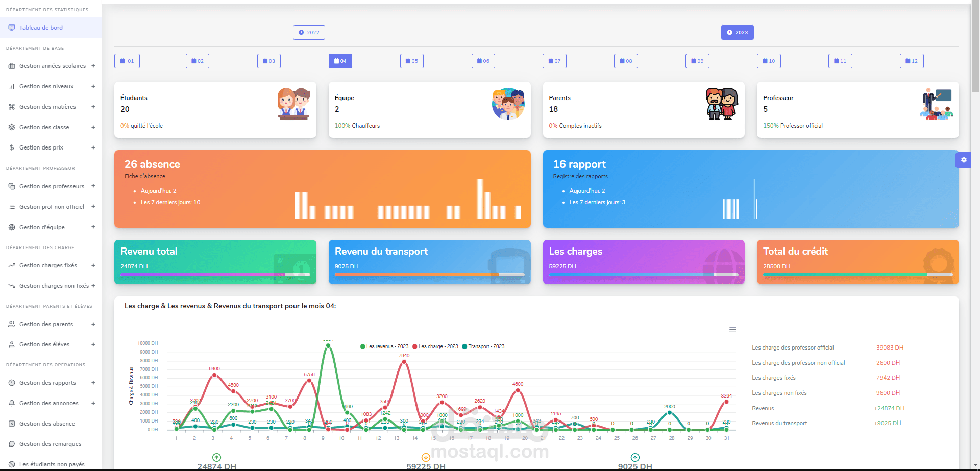Select month 10 button
This screenshot has height=471, width=980.
coord(769,61)
